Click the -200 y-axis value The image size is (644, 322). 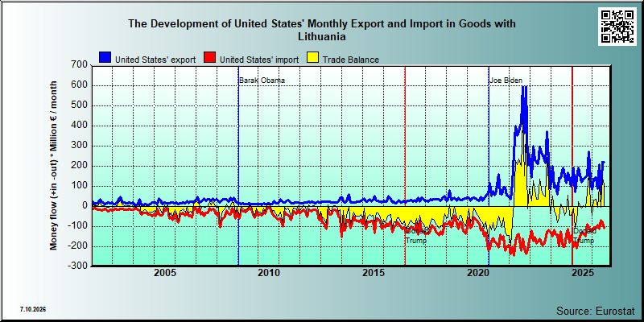pos(79,246)
